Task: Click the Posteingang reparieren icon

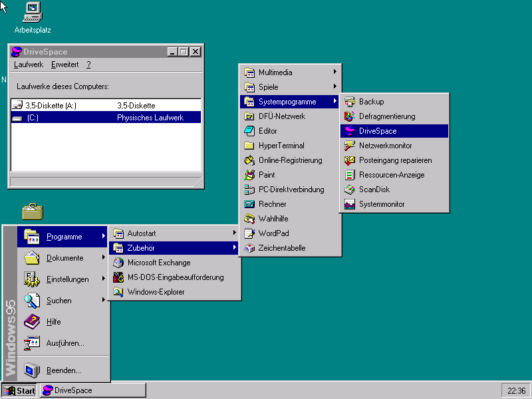Action: (x=350, y=160)
